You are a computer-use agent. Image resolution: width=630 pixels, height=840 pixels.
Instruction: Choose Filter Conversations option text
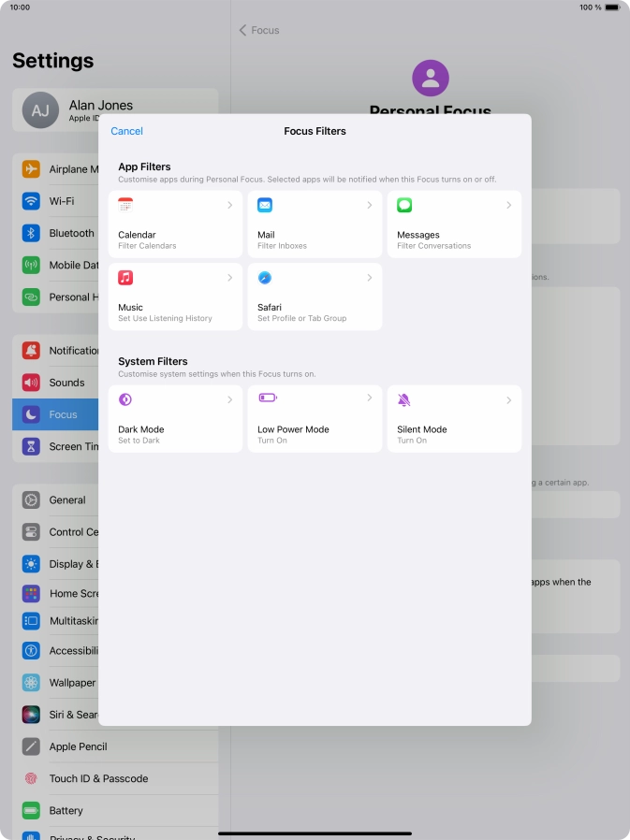click(433, 246)
